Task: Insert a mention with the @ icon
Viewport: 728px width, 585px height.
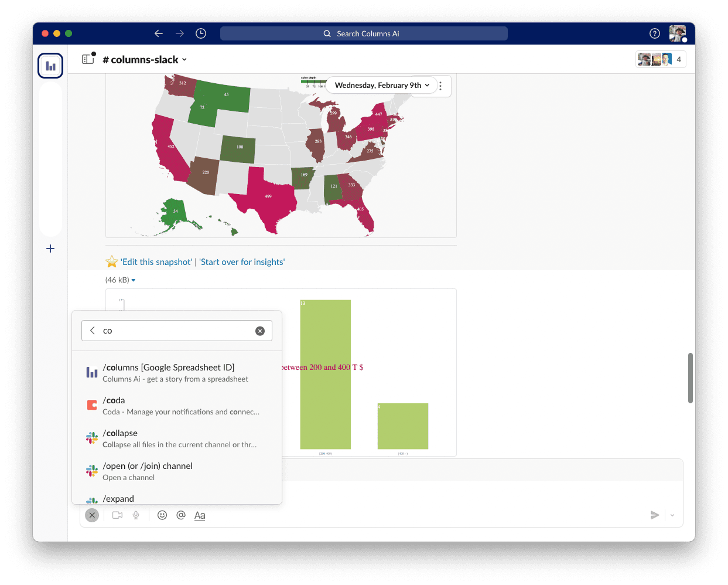Action: [181, 515]
